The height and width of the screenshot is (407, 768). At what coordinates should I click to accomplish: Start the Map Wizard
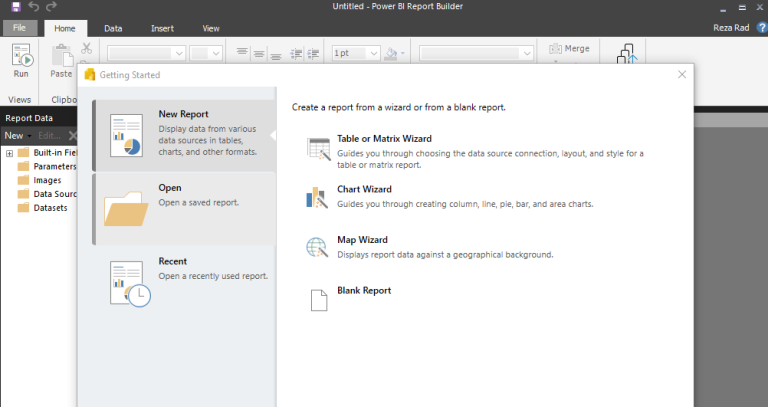tap(362, 240)
